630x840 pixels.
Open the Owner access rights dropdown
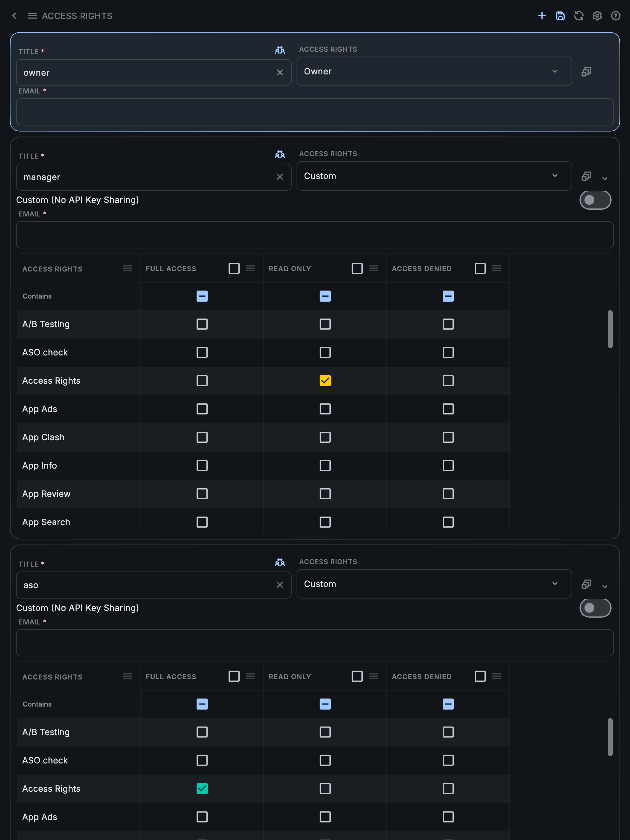pyautogui.click(x=434, y=71)
